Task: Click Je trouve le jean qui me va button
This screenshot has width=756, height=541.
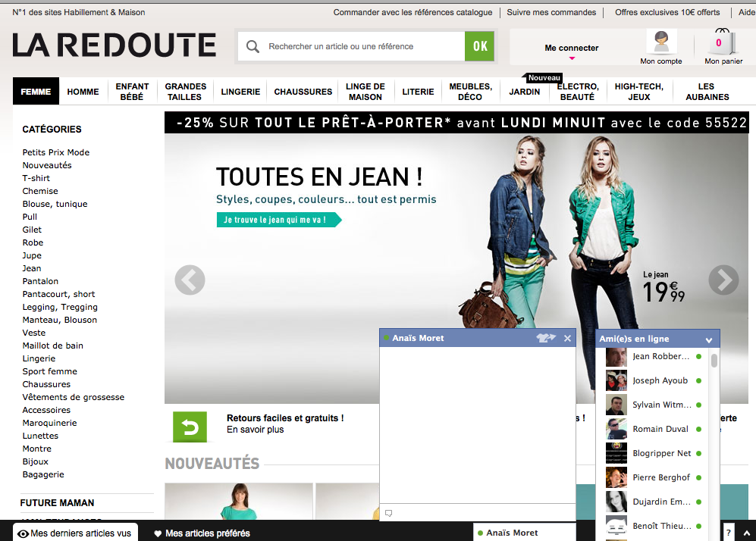Action: coord(279,220)
